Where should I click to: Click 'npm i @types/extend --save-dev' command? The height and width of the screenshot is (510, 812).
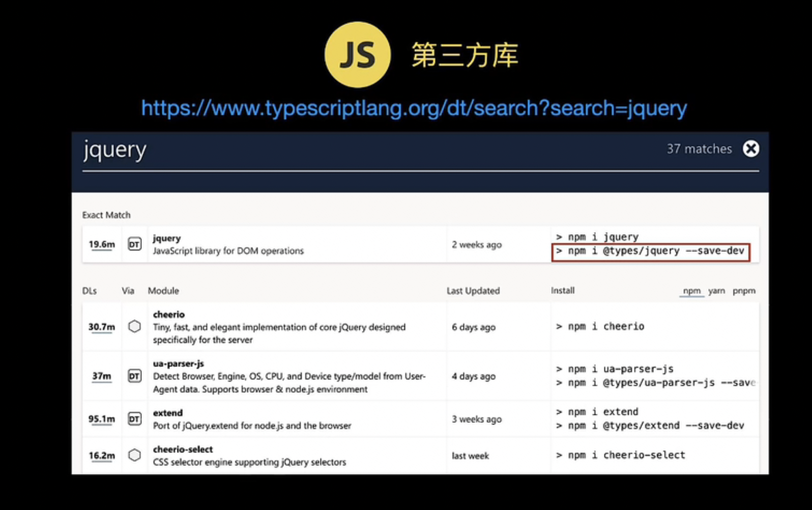[x=650, y=426]
